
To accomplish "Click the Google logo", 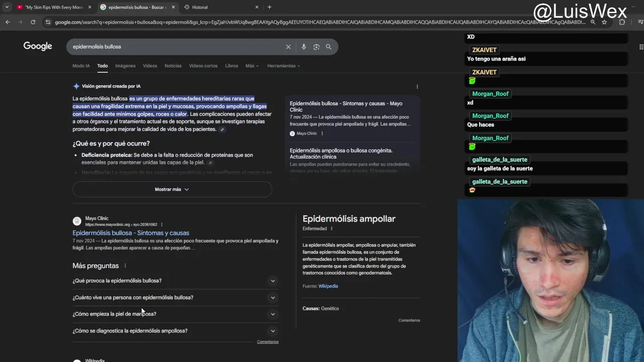I will pyautogui.click(x=38, y=46).
